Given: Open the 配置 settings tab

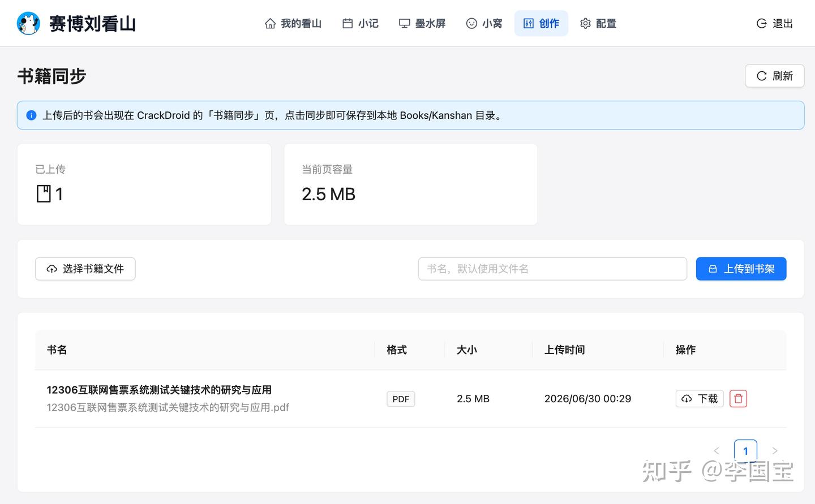Looking at the screenshot, I should pos(598,23).
